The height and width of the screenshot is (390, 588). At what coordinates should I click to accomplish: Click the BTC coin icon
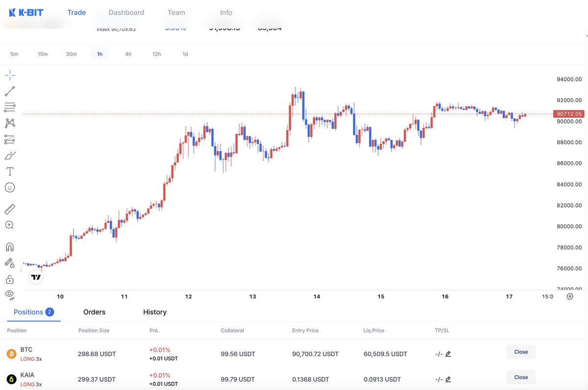pos(11,354)
